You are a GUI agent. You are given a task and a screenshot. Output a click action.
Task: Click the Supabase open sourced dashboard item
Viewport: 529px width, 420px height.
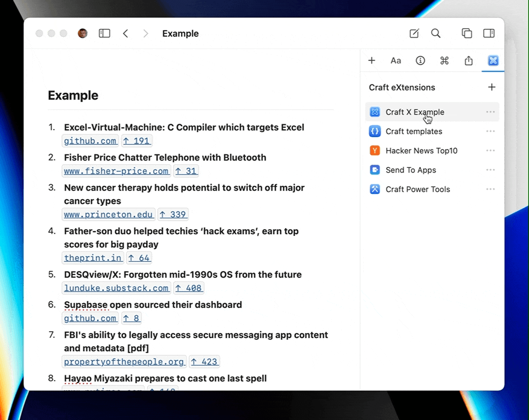point(153,305)
